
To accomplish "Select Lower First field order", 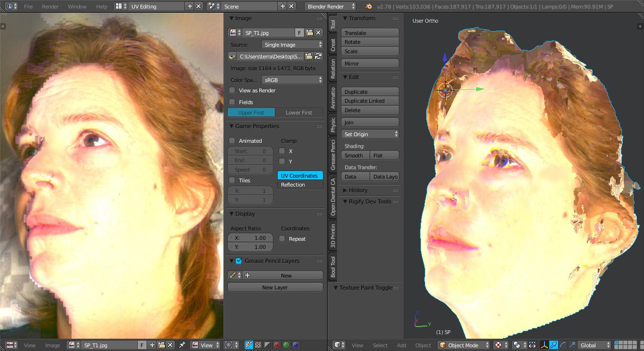I will tap(299, 112).
